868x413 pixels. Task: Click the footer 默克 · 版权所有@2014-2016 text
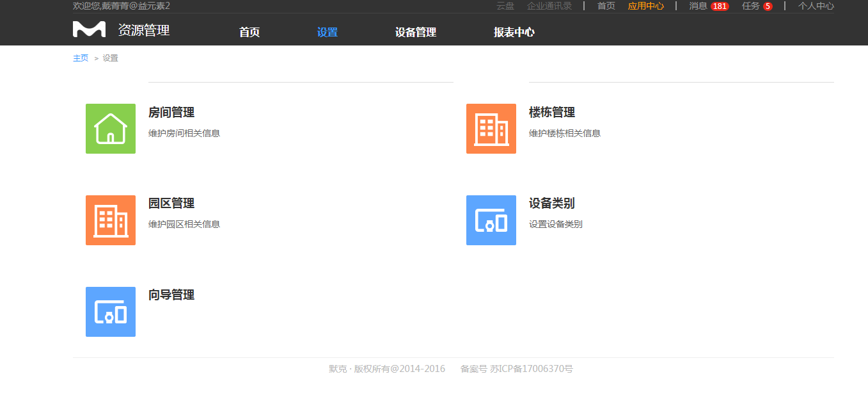pyautogui.click(x=387, y=369)
